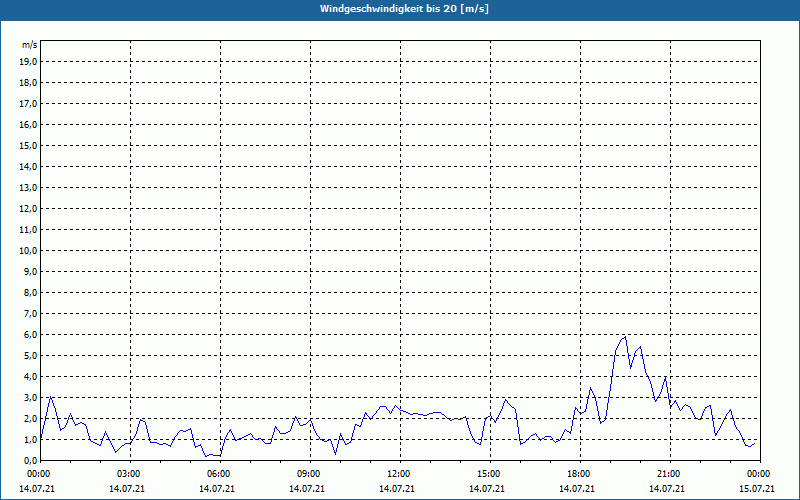Pick the '21:00' x-axis time
Viewport: 800px width, 500px height.
tap(670, 474)
